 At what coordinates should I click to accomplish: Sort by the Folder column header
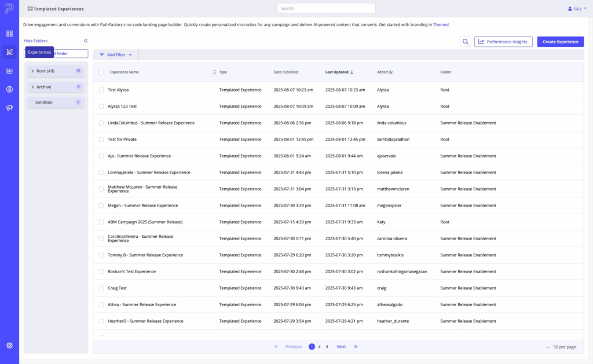(x=445, y=72)
